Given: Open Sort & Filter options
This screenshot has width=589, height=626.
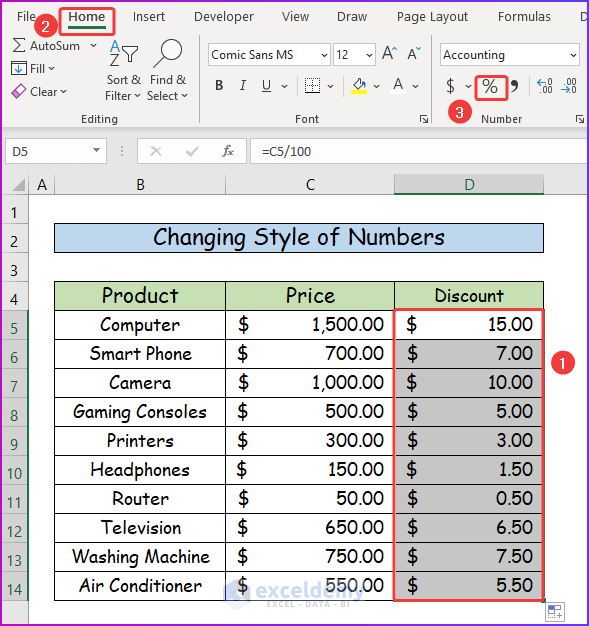Looking at the screenshot, I should click(123, 70).
